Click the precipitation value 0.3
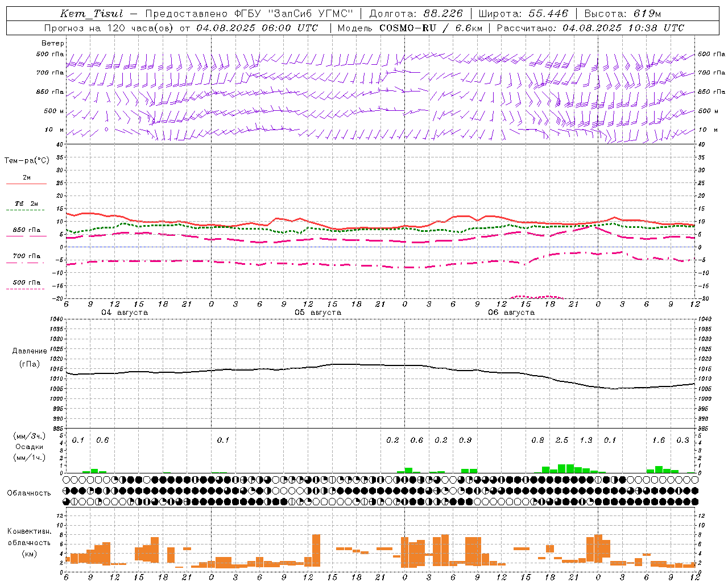728x582 pixels. pyautogui.click(x=682, y=440)
